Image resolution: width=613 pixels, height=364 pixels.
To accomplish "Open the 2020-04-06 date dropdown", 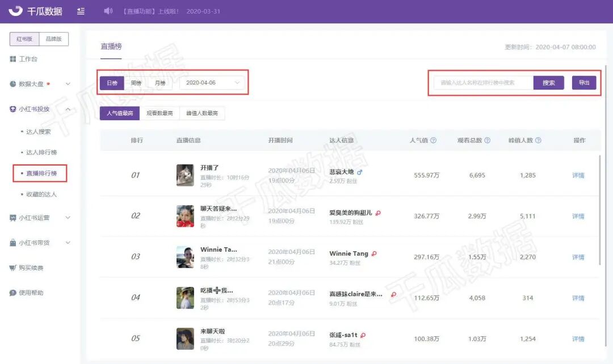I will (212, 83).
